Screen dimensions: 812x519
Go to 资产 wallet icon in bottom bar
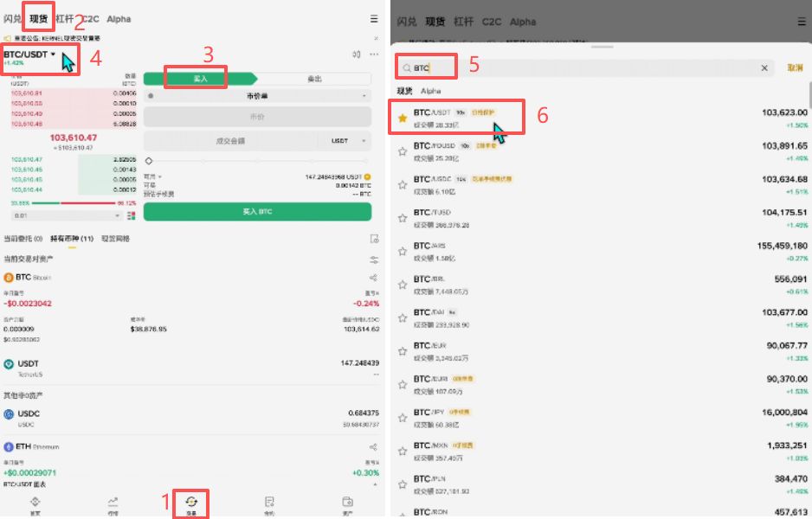[348, 503]
